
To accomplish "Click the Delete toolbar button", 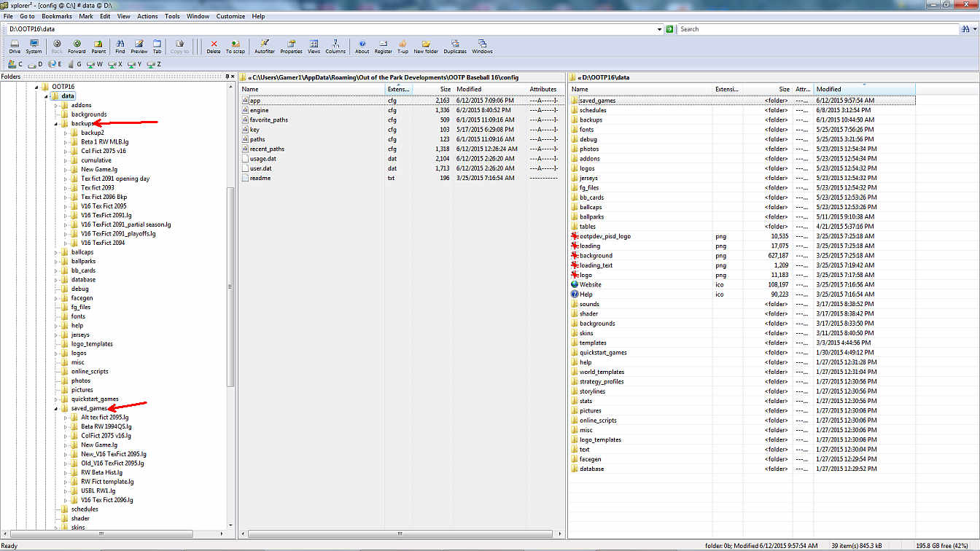I will point(213,46).
